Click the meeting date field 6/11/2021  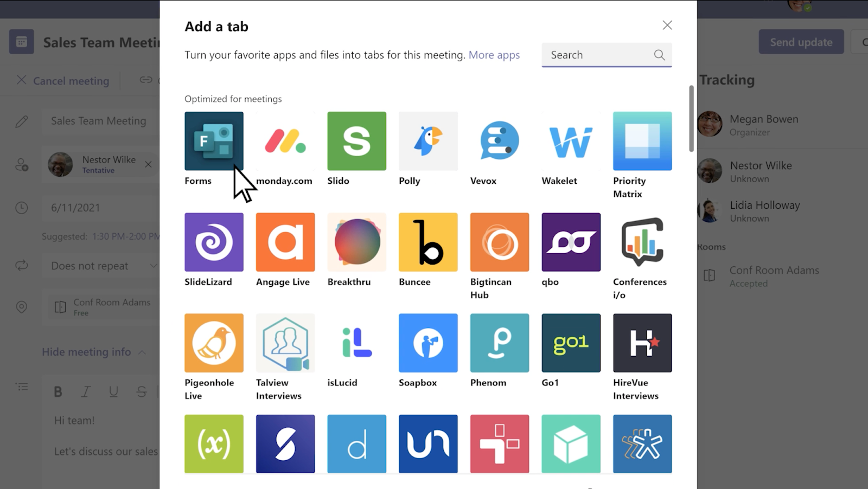[101, 208]
